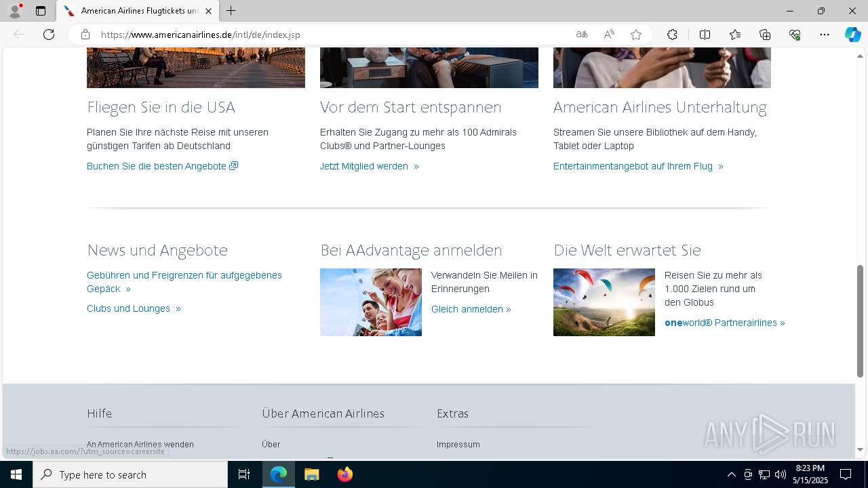Visit the Clubs und Lounges link
This screenshot has height=488, width=868.
[134, 308]
